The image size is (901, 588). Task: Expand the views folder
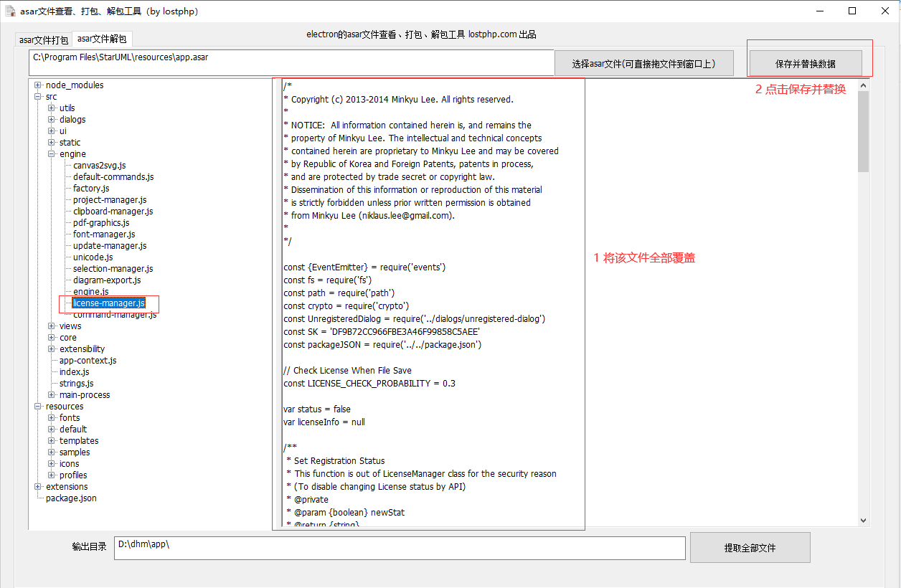tap(50, 326)
